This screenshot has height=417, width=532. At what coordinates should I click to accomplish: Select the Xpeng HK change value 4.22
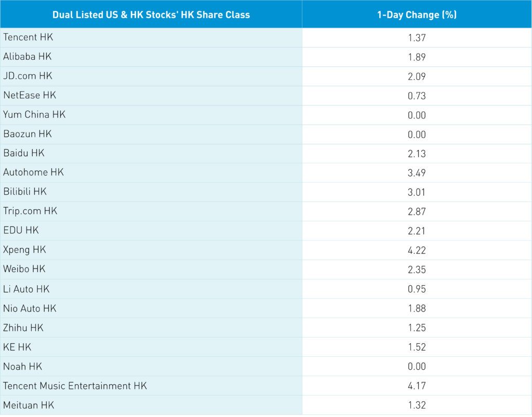click(x=417, y=250)
